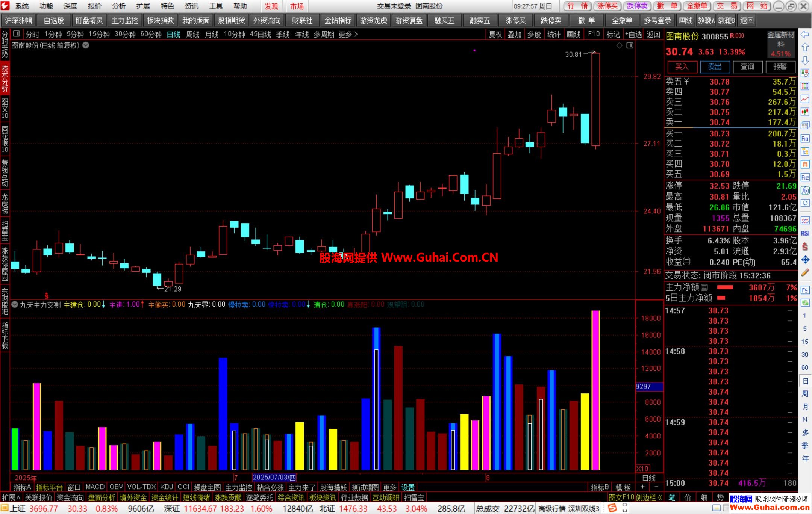Toggle the panel icon left of 分时

[x=16, y=34]
